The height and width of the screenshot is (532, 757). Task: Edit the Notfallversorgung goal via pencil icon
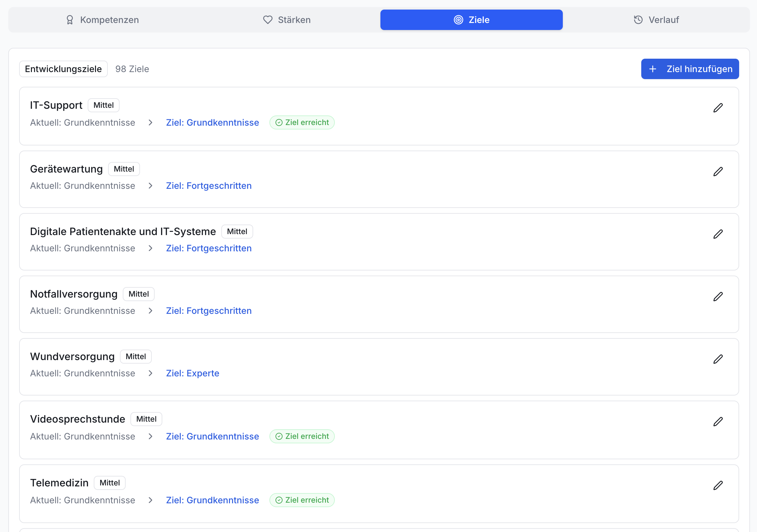click(718, 297)
